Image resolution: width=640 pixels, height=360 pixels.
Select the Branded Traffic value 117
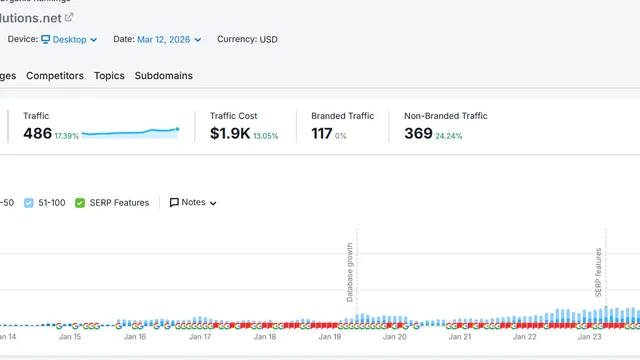322,133
